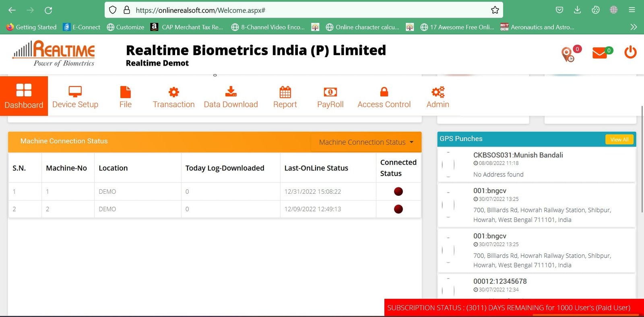Image resolution: width=644 pixels, height=317 pixels.
Task: Click the GPS Punches panel title
Action: 461,139
